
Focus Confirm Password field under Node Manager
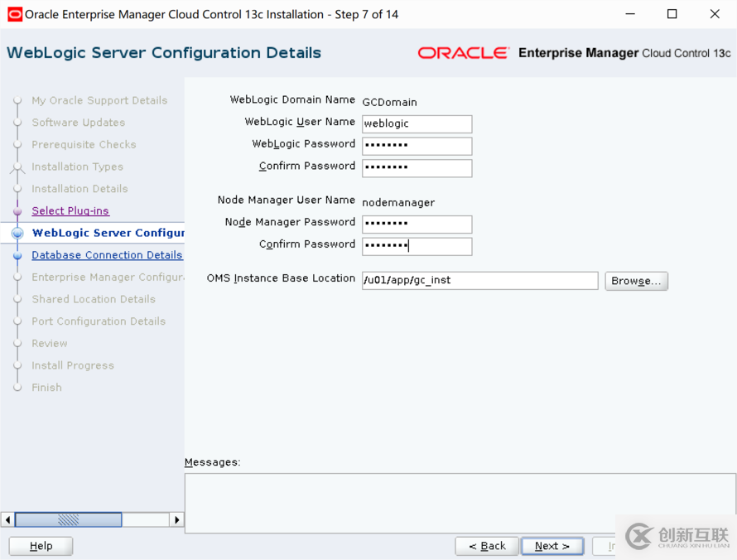tap(417, 246)
